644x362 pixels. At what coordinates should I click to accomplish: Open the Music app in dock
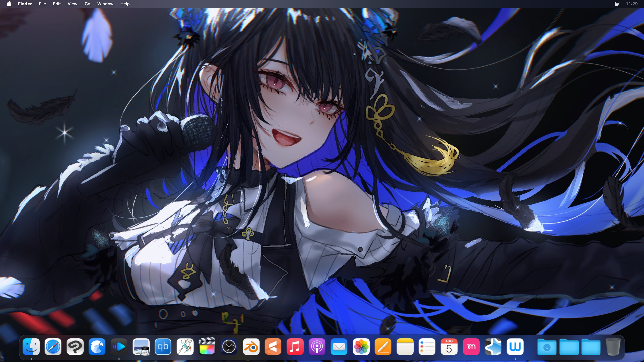(x=295, y=347)
